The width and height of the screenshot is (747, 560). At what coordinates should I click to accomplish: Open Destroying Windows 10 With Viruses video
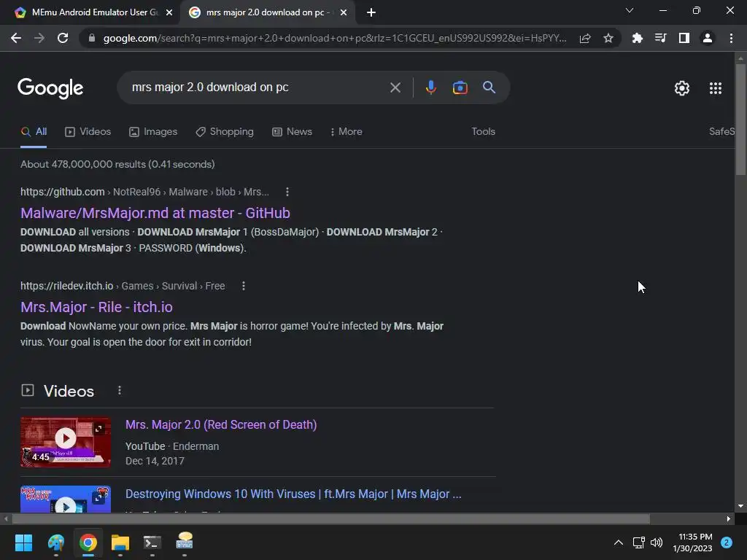click(293, 494)
